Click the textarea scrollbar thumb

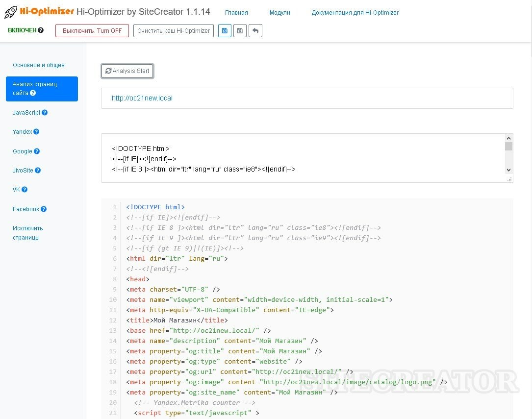click(508, 146)
